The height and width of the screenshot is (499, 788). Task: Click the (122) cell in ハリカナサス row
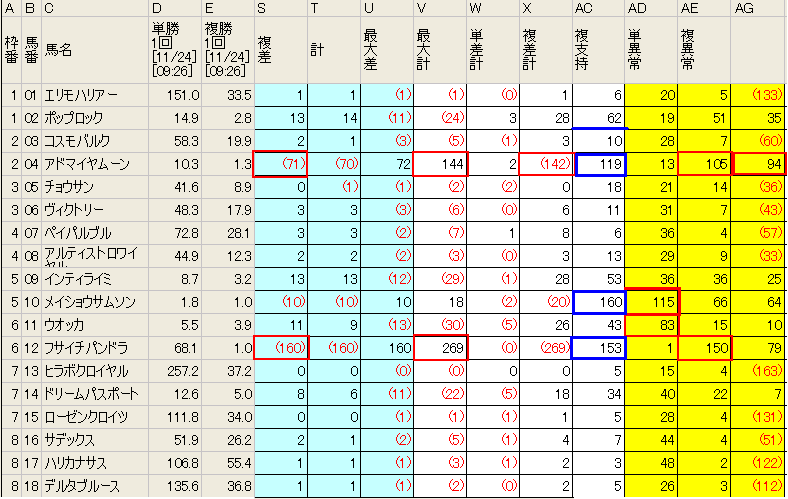point(758,463)
